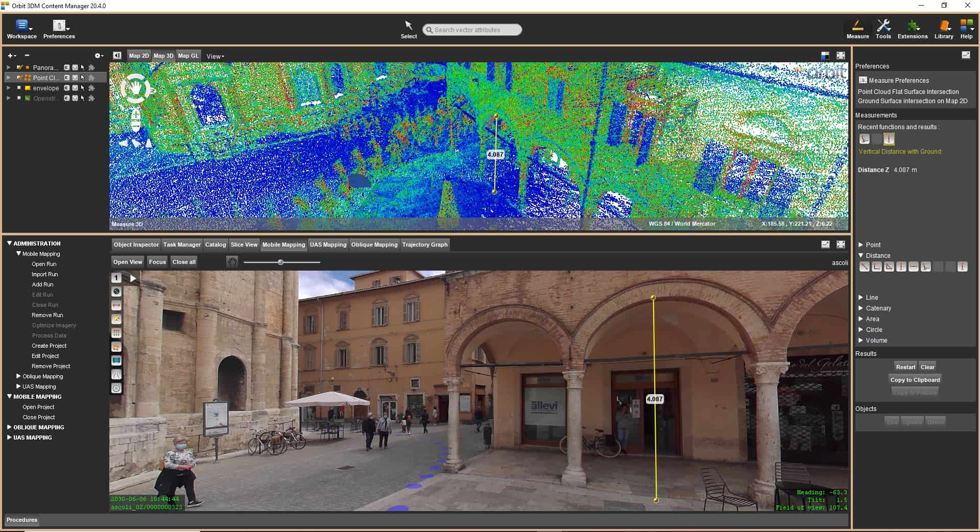Toggle visibility of the Openstreet layer

point(19,98)
